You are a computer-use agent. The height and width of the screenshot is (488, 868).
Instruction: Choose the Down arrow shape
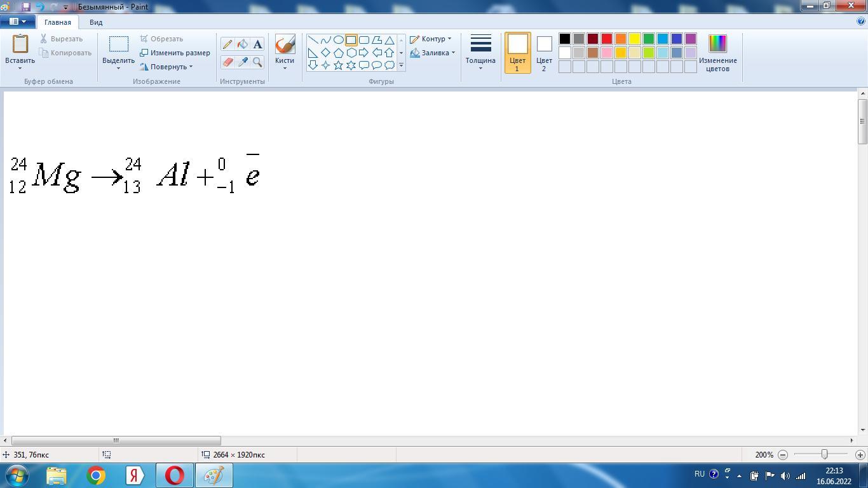point(313,65)
